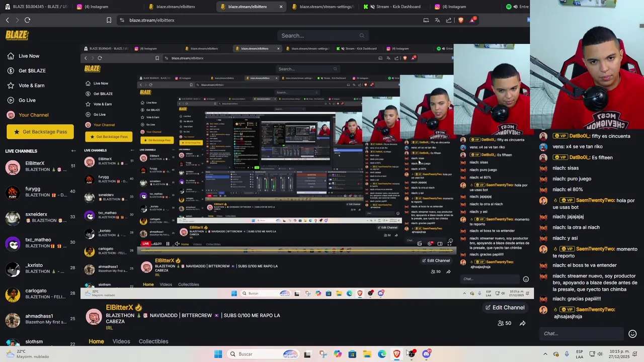Open Task View on the taskbar

(x=307, y=354)
